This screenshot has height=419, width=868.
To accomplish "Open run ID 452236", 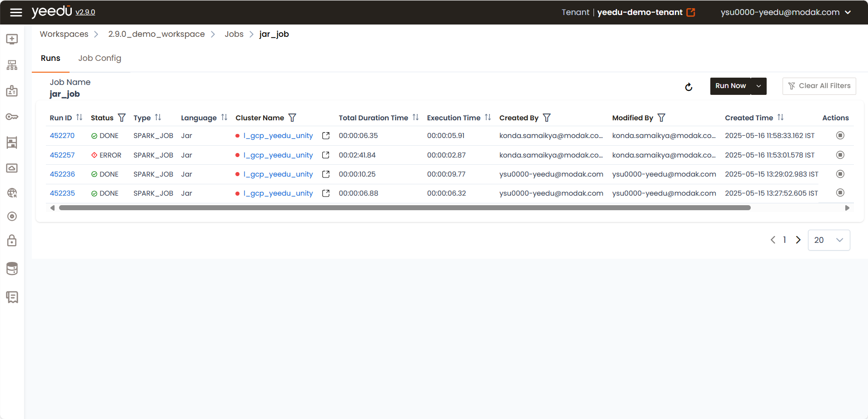I will (62, 174).
